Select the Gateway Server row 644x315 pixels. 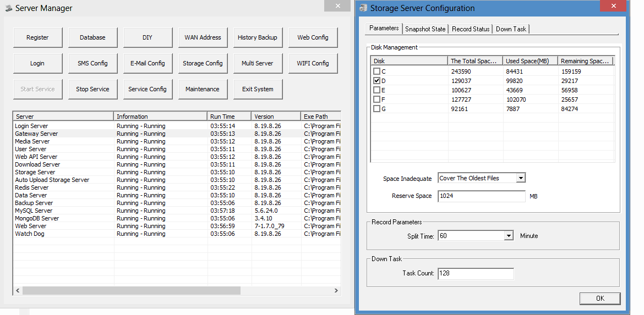click(x=177, y=134)
